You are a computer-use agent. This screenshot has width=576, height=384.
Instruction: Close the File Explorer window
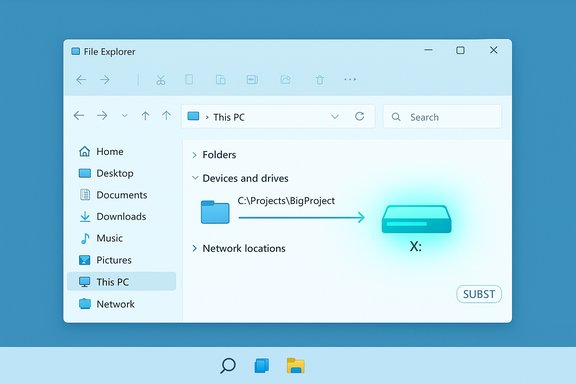493,50
